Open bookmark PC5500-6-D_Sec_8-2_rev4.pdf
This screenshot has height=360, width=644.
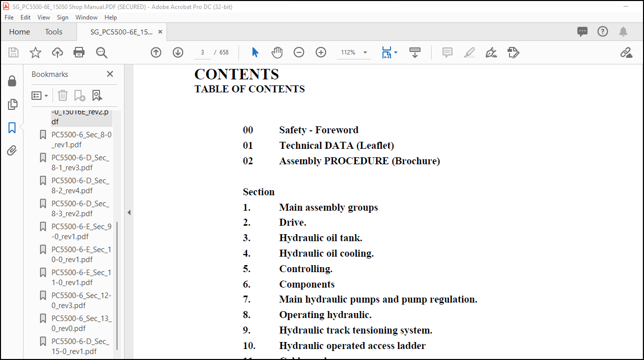tap(80, 186)
